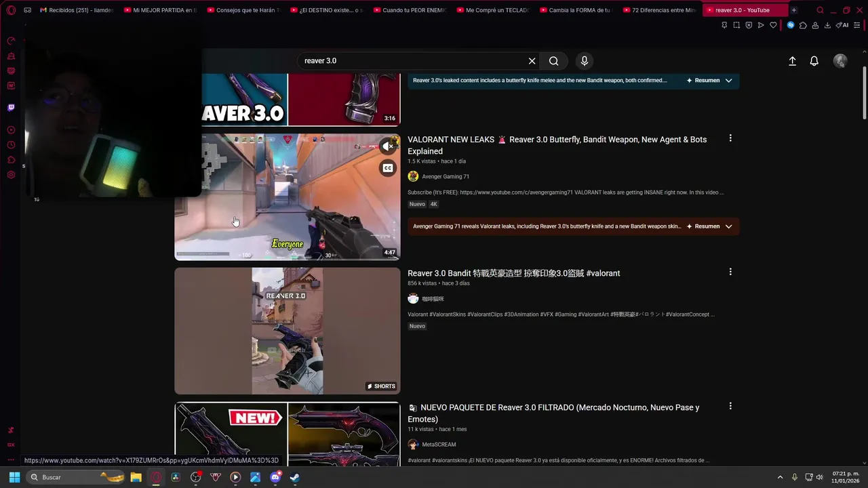Seek on the inline preview progress bar
The image size is (868, 488).
288,259
